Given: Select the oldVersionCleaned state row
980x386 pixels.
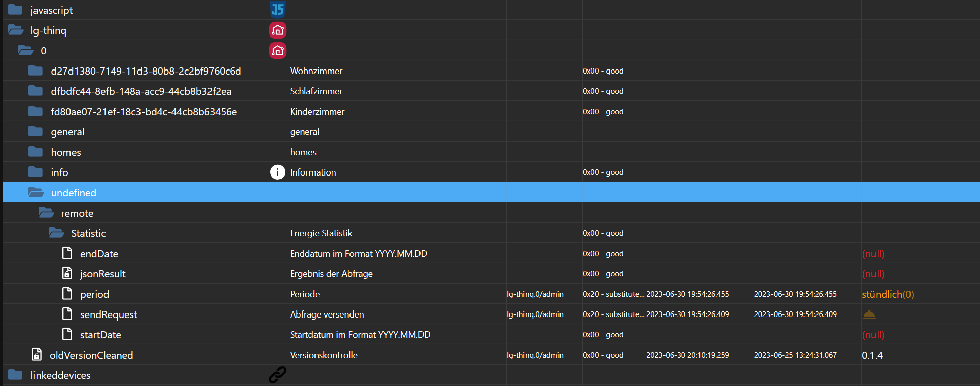Looking at the screenshot, I should (x=491, y=355).
